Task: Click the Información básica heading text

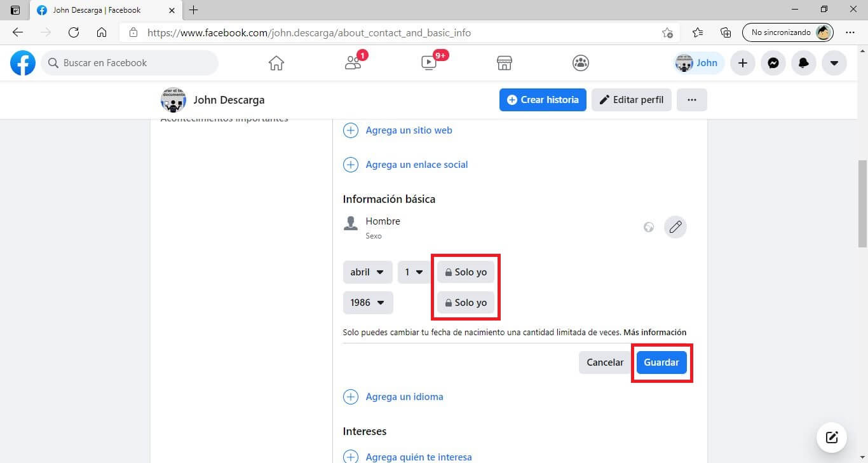Action: [x=389, y=199]
